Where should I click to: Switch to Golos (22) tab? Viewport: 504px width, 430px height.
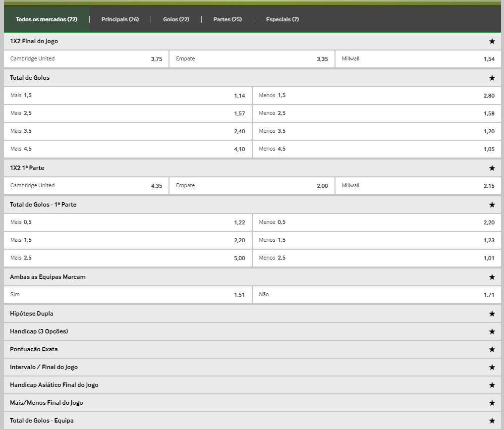coord(176,19)
